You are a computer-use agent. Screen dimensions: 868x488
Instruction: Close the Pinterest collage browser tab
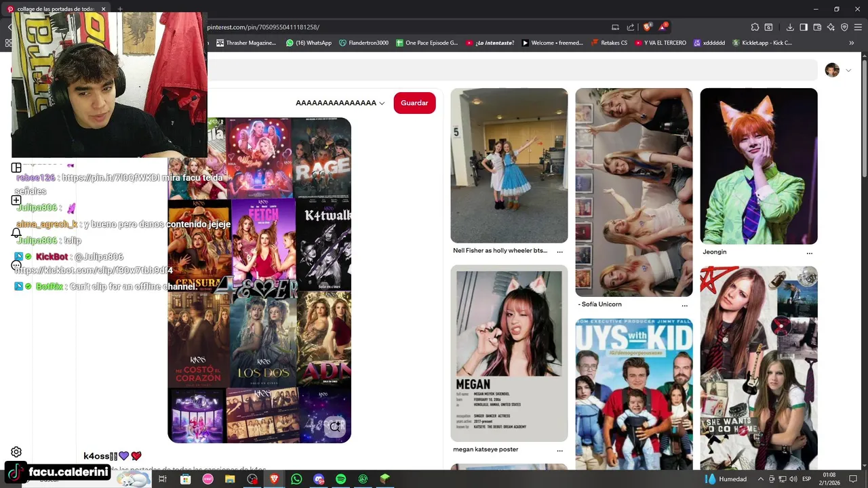(x=103, y=9)
